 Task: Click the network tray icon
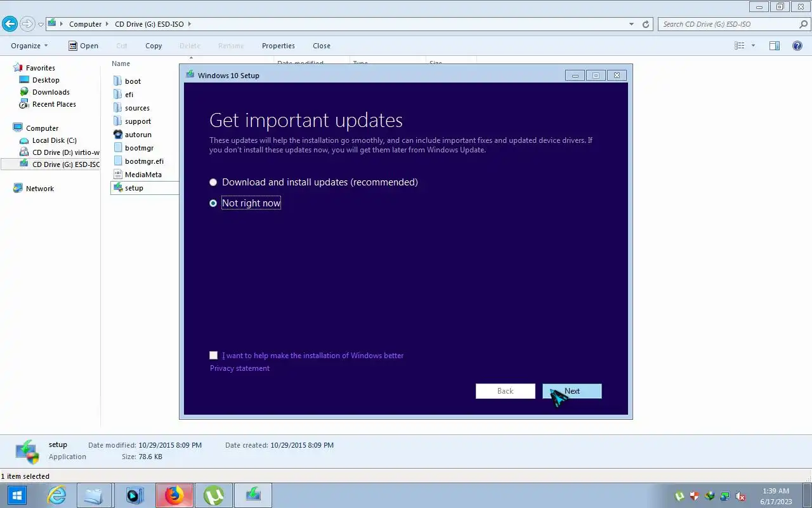point(725,496)
